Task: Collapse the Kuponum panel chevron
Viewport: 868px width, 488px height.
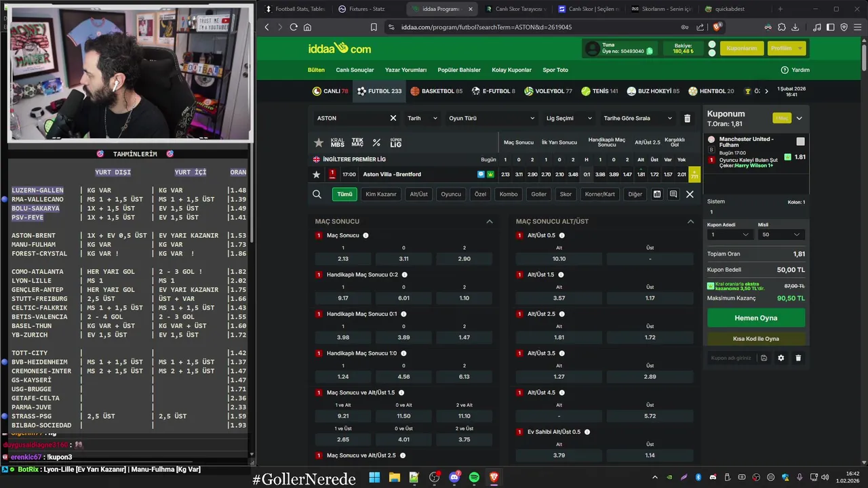Action: tap(799, 118)
